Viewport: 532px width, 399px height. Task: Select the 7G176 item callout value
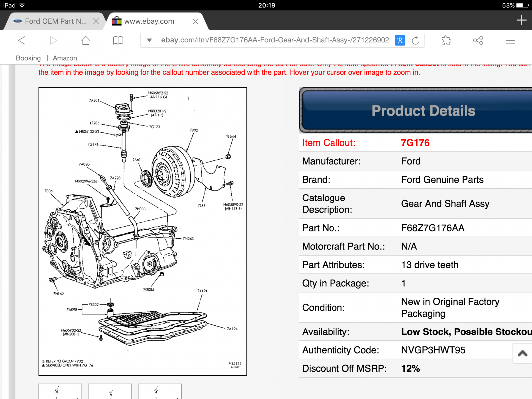click(415, 143)
